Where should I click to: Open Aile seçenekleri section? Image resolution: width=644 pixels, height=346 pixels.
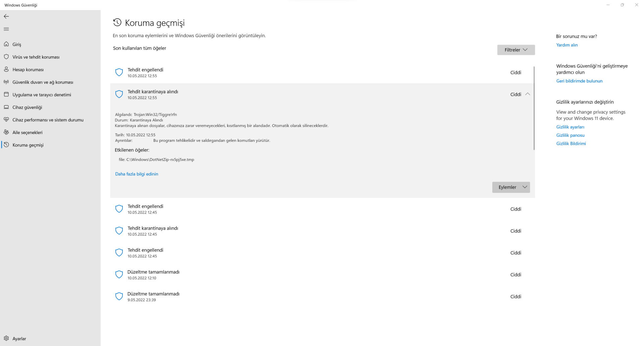tap(50, 132)
